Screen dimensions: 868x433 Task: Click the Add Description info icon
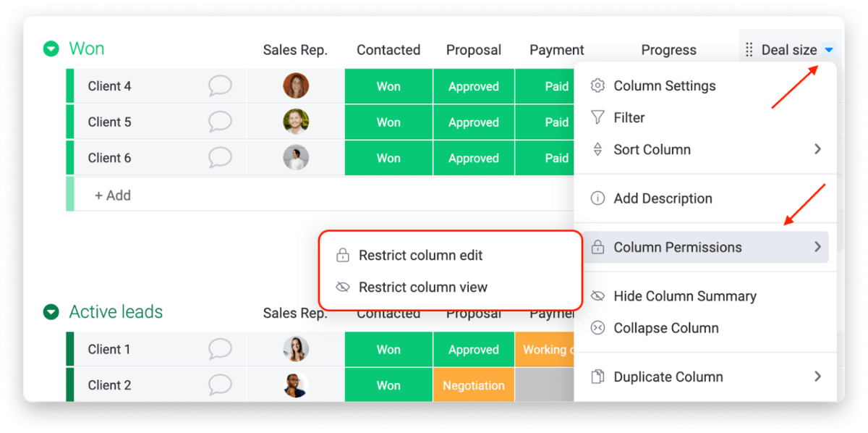pos(597,198)
